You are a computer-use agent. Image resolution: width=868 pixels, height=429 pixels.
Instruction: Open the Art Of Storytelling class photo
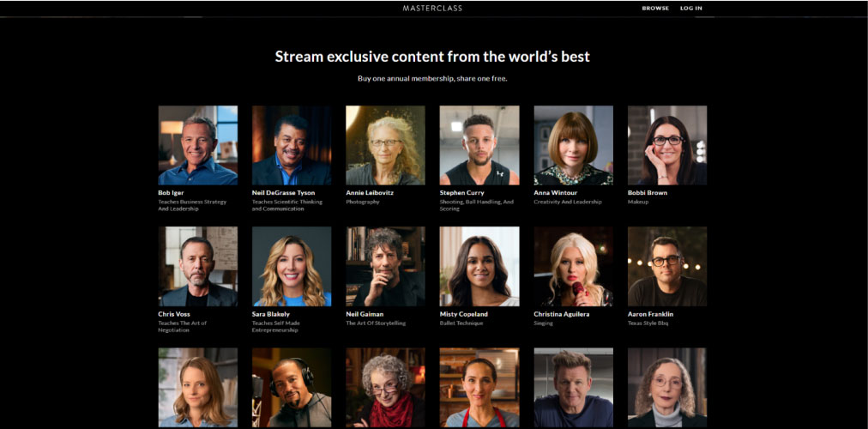pos(385,266)
